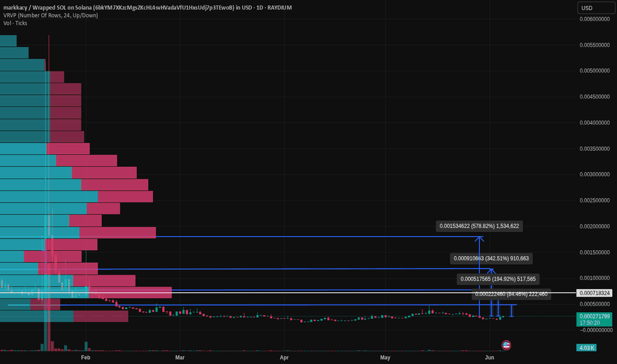The width and height of the screenshot is (617, 364).
Task: Click the 0.004500000 price axis label
Action: click(594, 97)
